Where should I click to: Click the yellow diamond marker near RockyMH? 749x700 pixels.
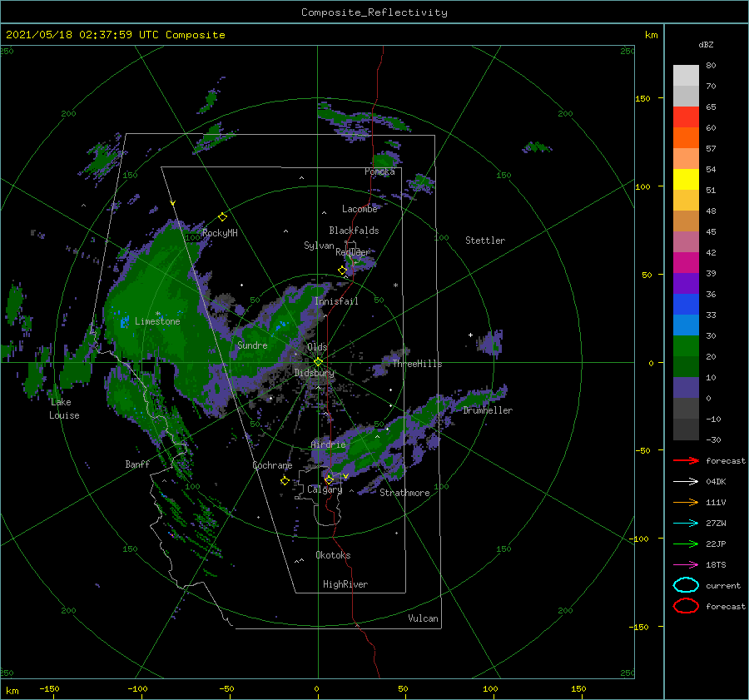pyautogui.click(x=222, y=217)
